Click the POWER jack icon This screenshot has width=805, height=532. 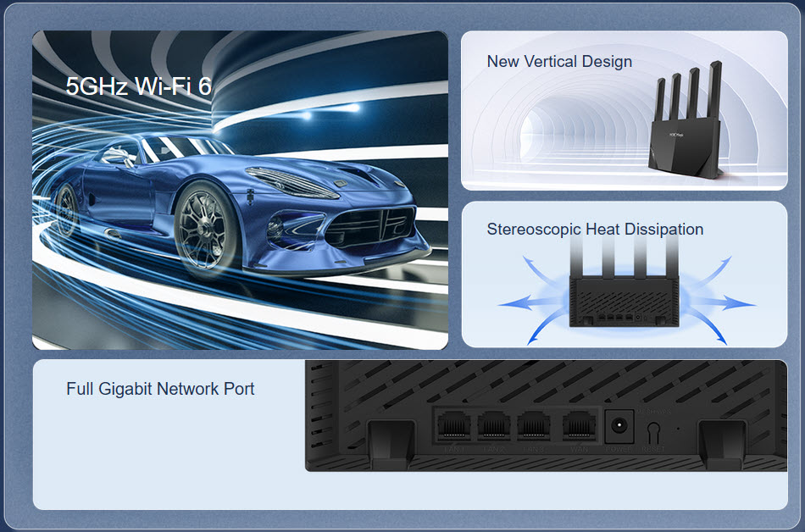tap(619, 424)
